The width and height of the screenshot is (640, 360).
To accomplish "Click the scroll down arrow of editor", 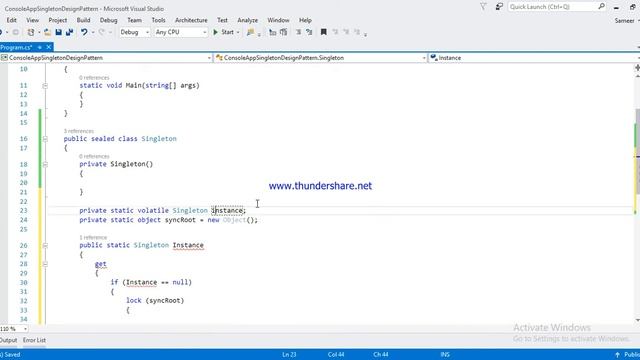I will click(x=637, y=320).
